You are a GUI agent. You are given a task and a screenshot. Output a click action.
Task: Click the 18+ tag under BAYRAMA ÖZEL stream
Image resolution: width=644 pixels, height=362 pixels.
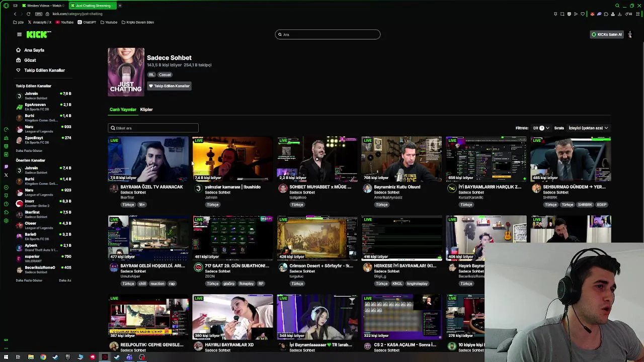[x=142, y=205]
